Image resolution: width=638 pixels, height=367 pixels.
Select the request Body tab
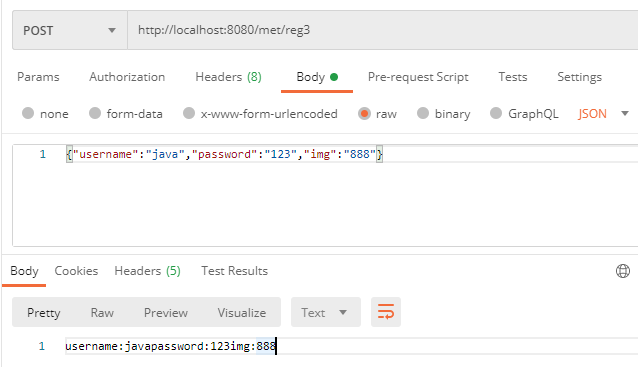coord(317,77)
